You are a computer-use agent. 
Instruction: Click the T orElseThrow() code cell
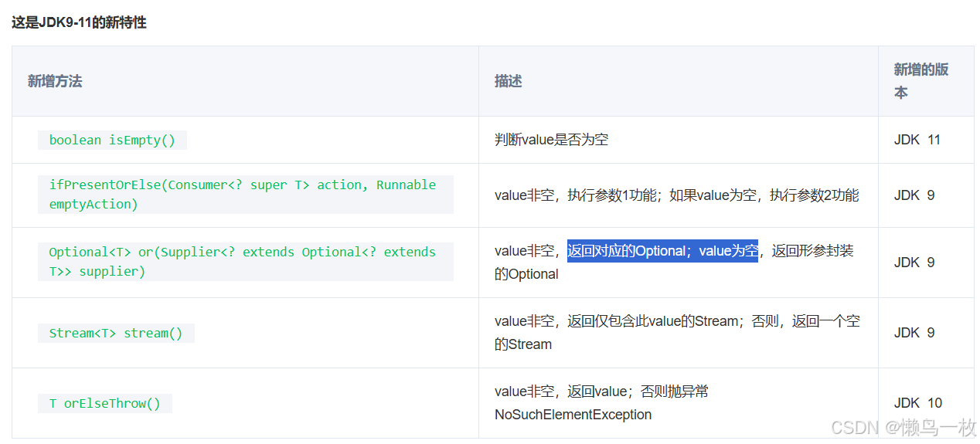pyautogui.click(x=104, y=403)
